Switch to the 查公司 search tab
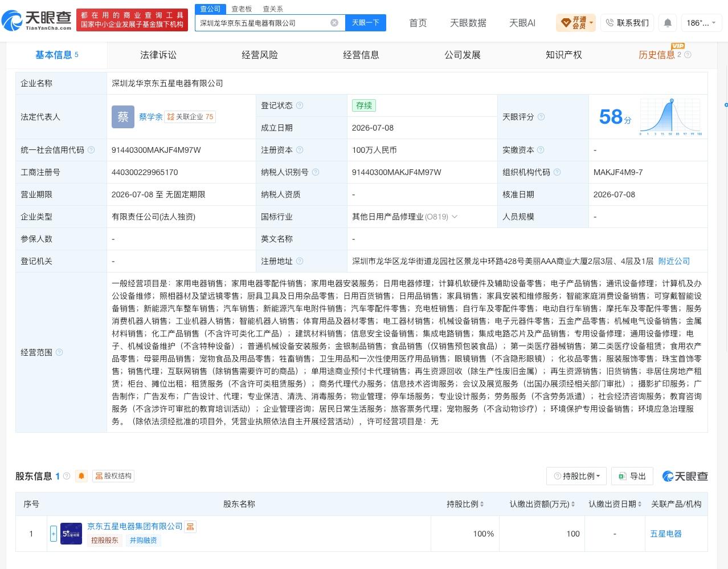 (x=210, y=9)
